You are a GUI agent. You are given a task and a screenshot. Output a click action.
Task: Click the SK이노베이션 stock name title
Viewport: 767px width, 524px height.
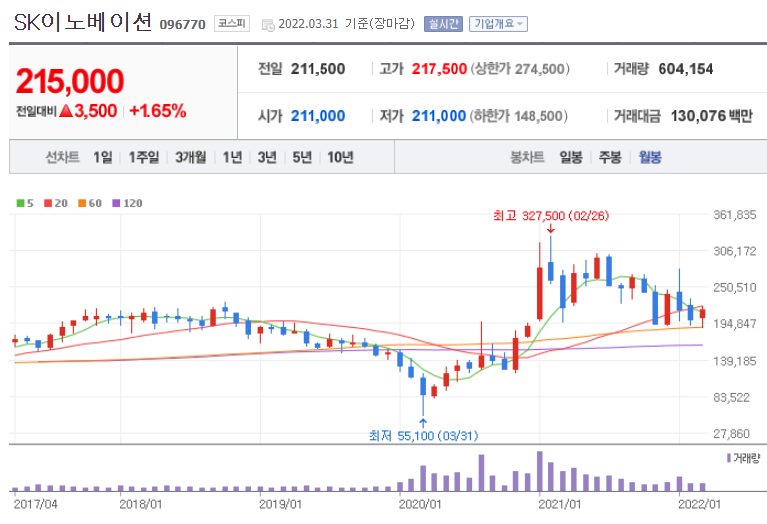pos(83,23)
